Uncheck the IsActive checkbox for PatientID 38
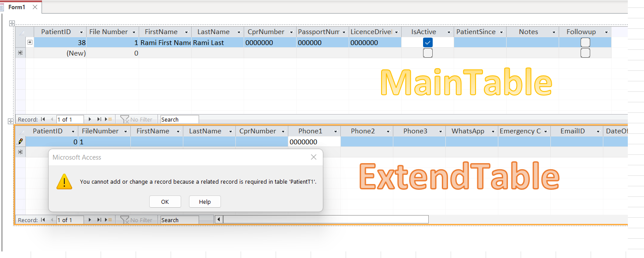Image resolution: width=644 pixels, height=258 pixels. click(x=427, y=42)
